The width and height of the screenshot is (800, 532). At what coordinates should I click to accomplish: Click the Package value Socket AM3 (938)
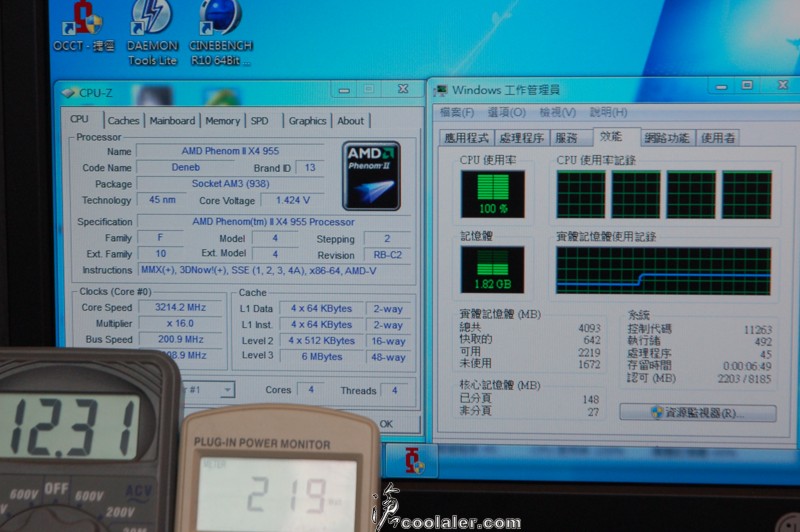point(231,184)
